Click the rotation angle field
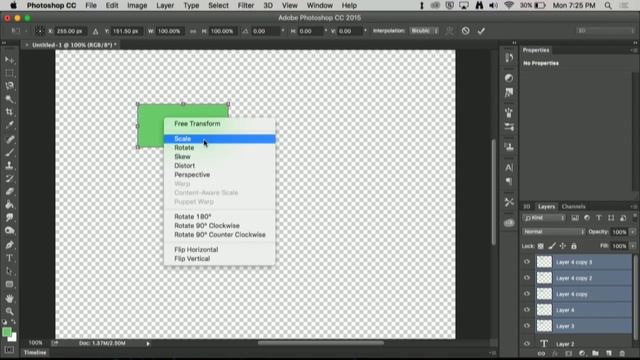 (265, 31)
